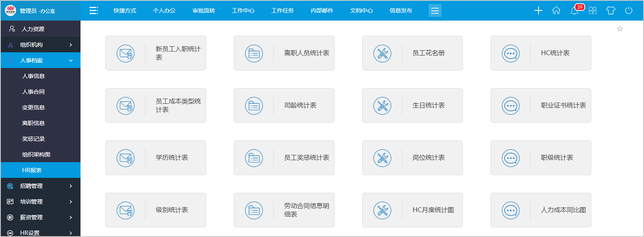Open the theme skin shirt icon
644x237 pixels.
[611, 10]
